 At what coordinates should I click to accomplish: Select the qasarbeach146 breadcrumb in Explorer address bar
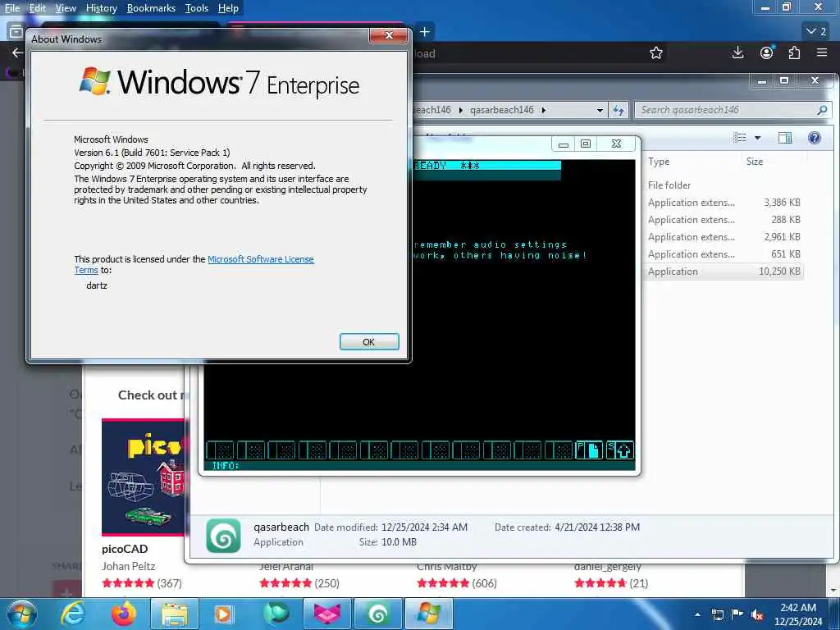501,110
